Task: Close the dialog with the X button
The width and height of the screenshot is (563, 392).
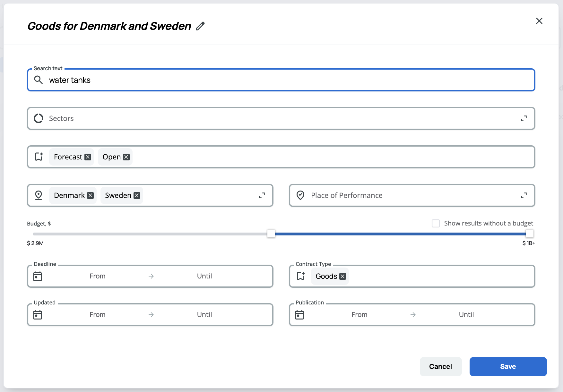Action: click(x=539, y=21)
